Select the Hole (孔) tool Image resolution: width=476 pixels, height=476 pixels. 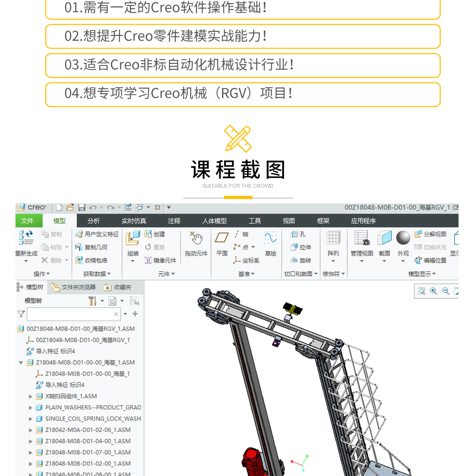(x=298, y=234)
